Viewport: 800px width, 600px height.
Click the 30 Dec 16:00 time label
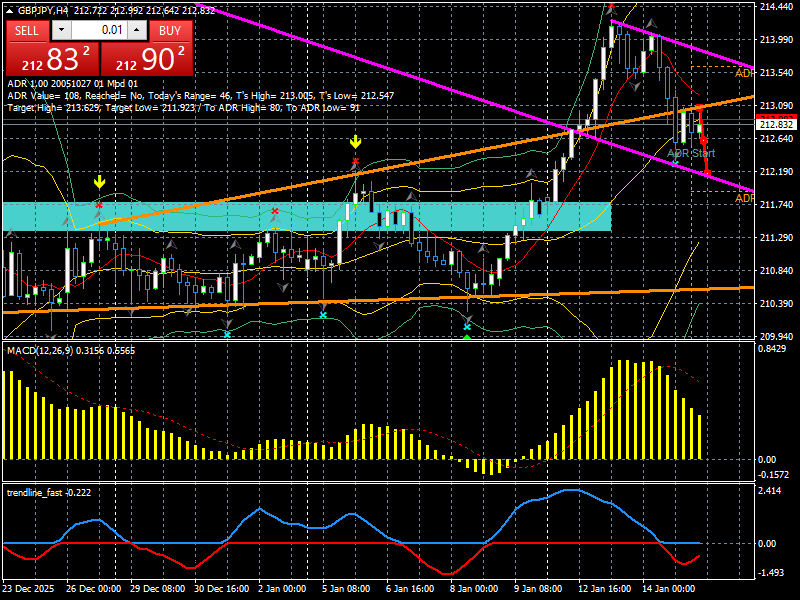coord(221,589)
